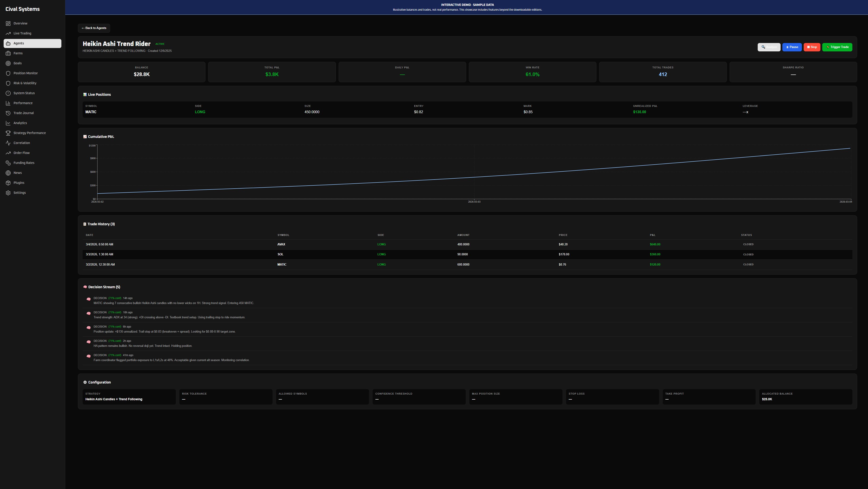Click the Cumulative P&L chart line
Viewport: 868px width, 489px height.
tap(474, 177)
